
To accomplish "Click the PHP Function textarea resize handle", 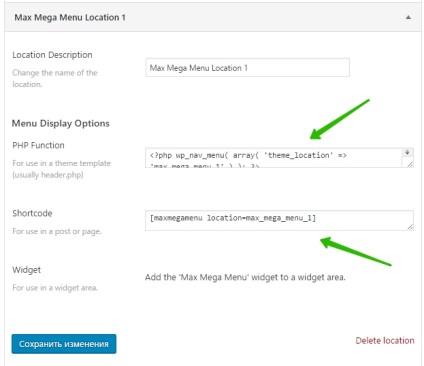I will coord(410,164).
